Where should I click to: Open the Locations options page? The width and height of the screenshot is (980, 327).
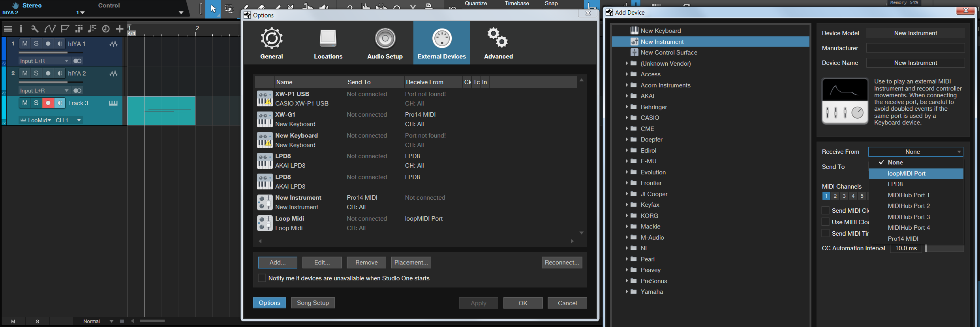pyautogui.click(x=328, y=43)
